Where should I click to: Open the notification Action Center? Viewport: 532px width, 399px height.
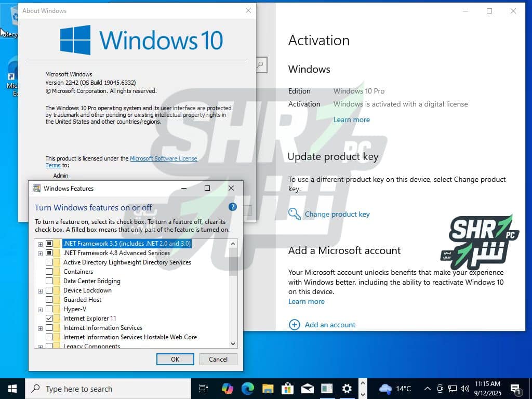click(x=516, y=389)
